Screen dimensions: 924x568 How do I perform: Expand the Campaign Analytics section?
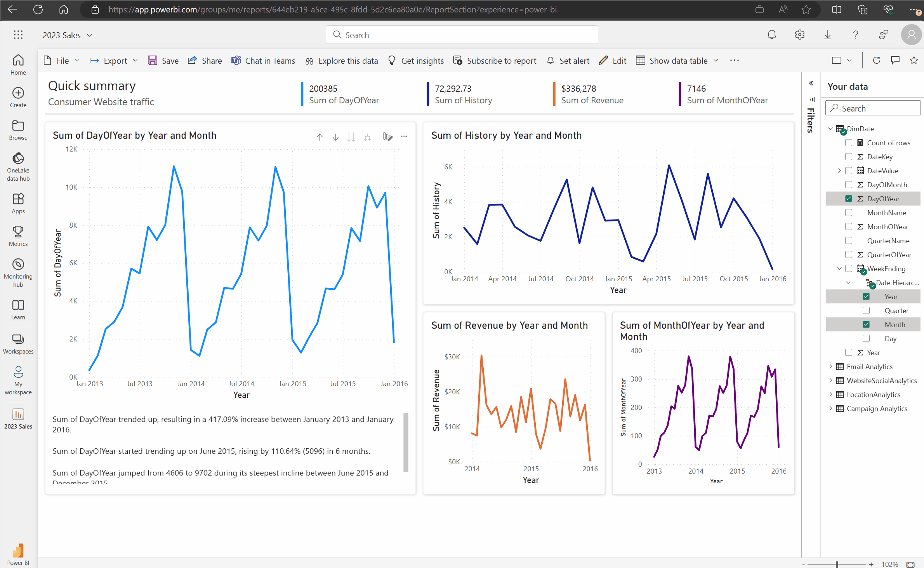click(x=831, y=408)
